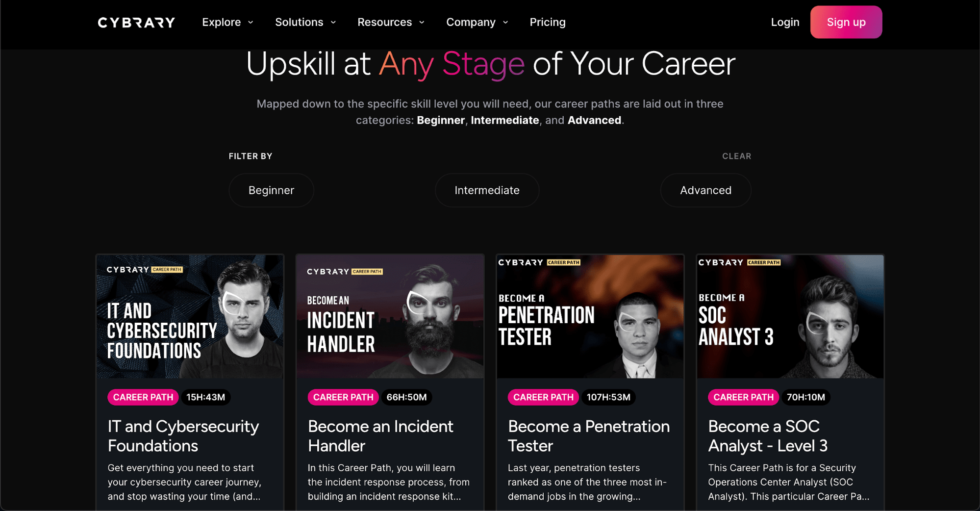Open the Penetration Tester card image
The width and height of the screenshot is (980, 511).
coord(590,316)
